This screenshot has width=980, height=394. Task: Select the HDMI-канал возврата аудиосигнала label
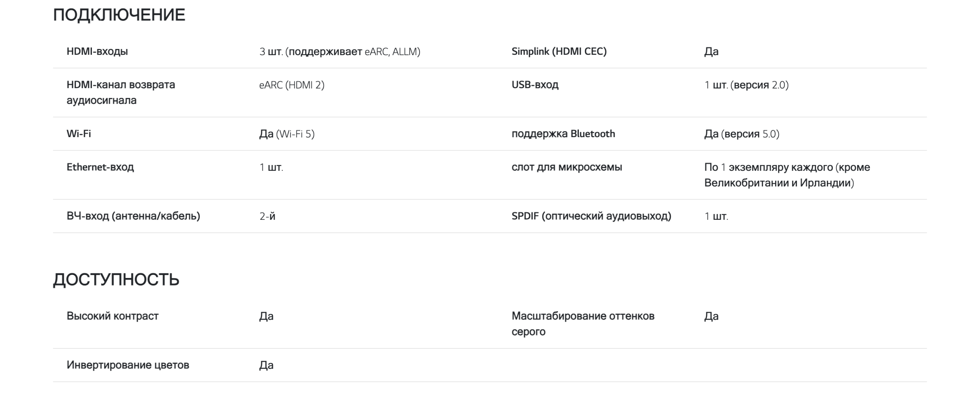click(x=121, y=92)
